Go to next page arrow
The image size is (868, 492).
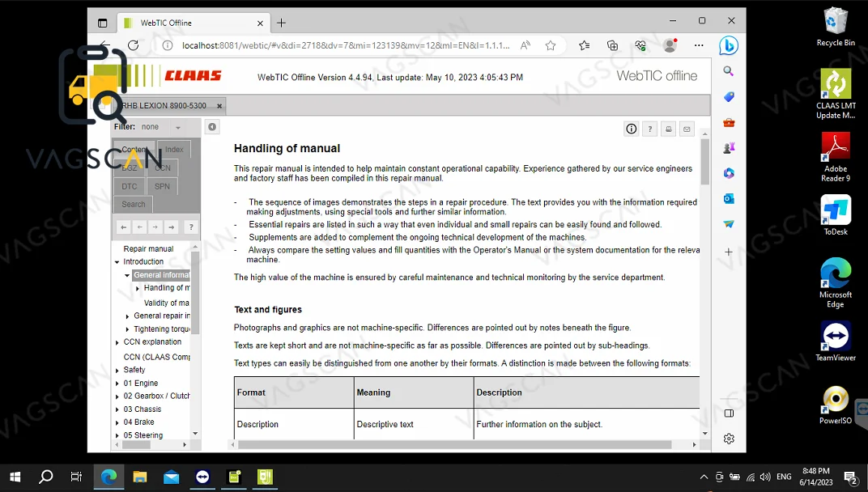click(155, 227)
